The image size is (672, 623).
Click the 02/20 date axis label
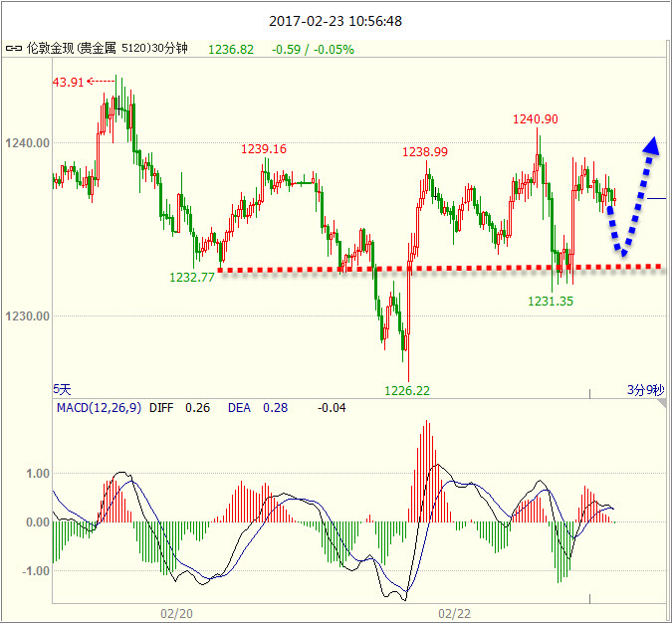[x=176, y=614]
